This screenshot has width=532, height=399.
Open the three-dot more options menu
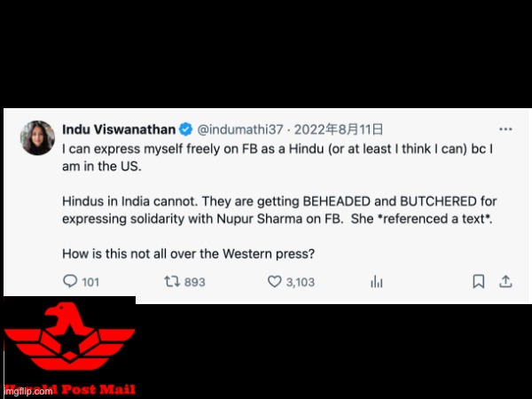tap(505, 129)
